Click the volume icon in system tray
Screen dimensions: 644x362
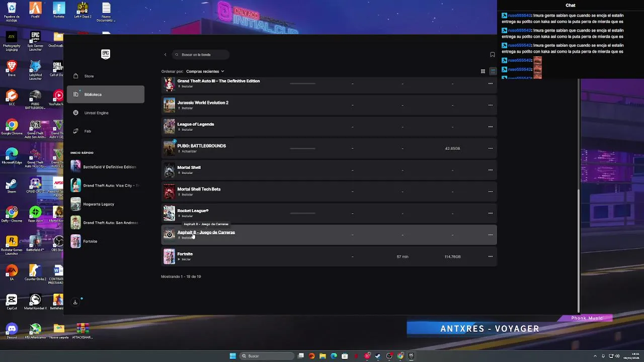pos(618,356)
